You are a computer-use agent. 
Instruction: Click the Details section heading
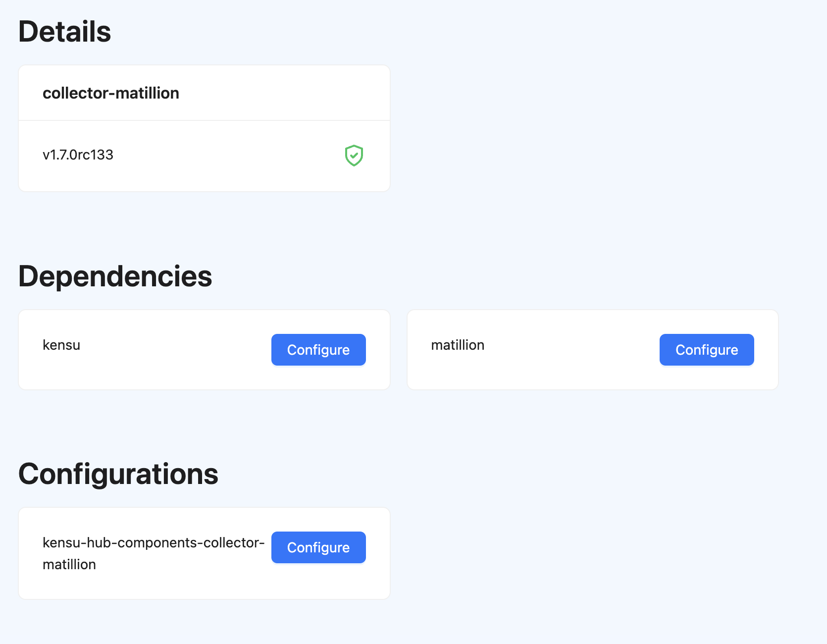click(x=64, y=31)
